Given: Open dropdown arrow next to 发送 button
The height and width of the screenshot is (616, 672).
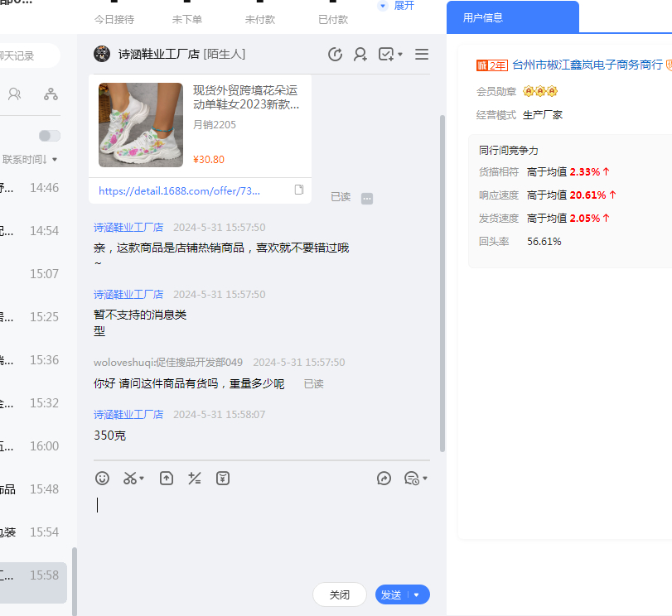Looking at the screenshot, I should pyautogui.click(x=417, y=594).
